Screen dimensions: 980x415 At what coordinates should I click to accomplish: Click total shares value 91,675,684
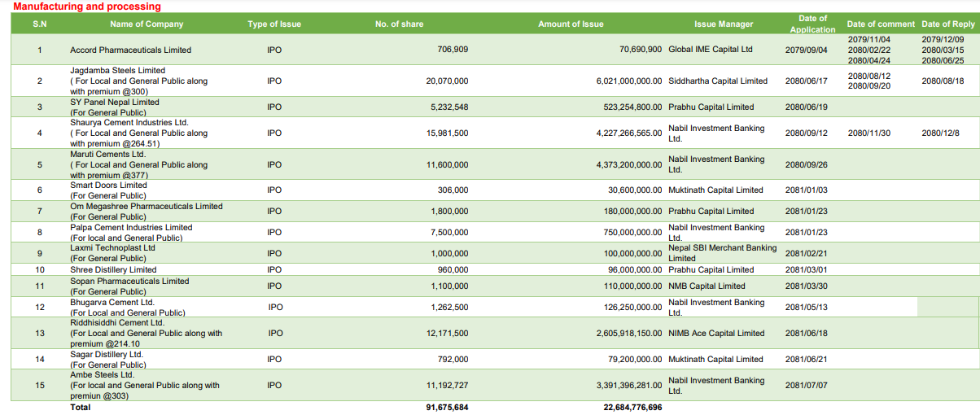click(x=447, y=407)
